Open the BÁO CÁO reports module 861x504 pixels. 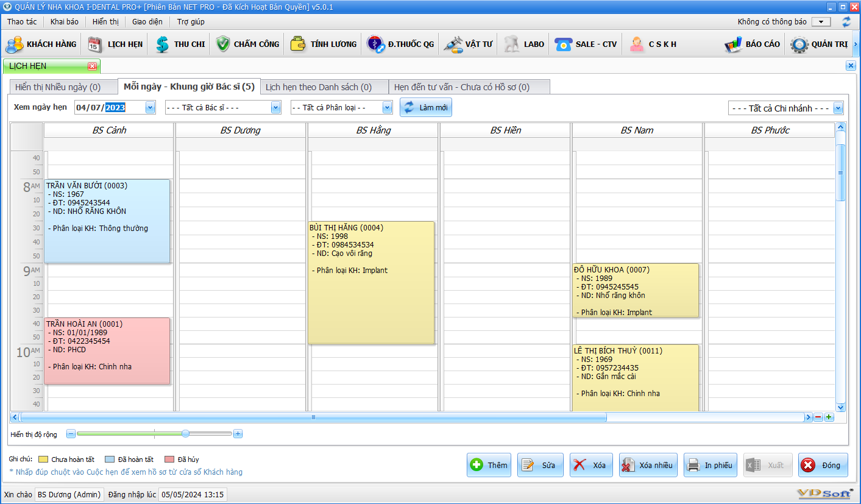[x=752, y=44]
